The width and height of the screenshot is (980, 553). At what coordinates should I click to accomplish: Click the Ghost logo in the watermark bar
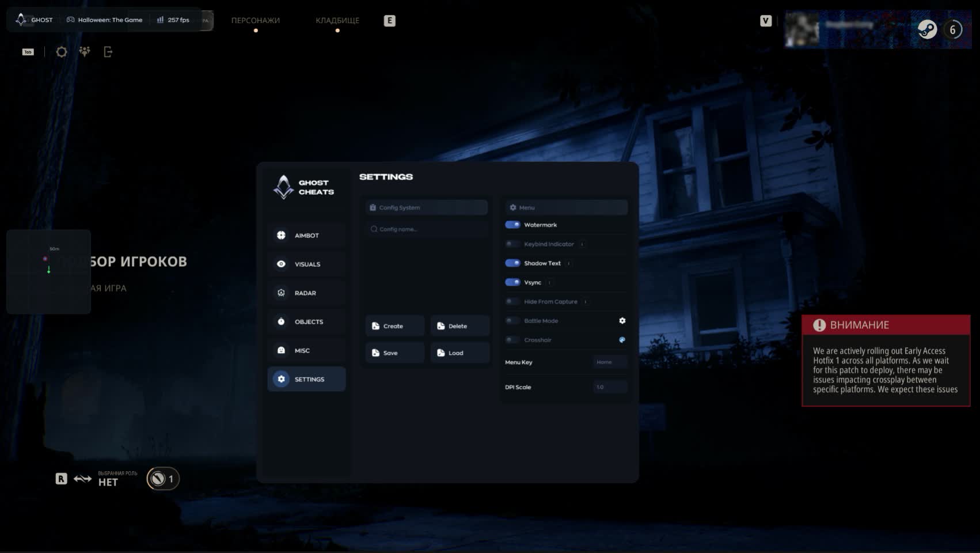(x=21, y=20)
